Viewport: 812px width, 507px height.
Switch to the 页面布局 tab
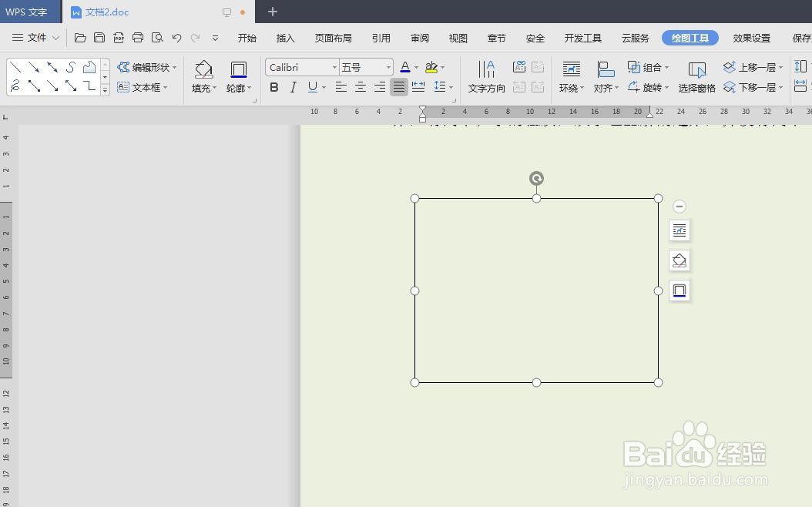pos(333,39)
